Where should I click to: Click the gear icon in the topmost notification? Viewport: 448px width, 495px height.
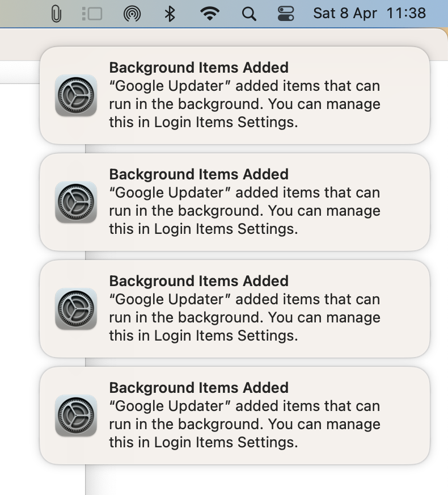pos(76,95)
